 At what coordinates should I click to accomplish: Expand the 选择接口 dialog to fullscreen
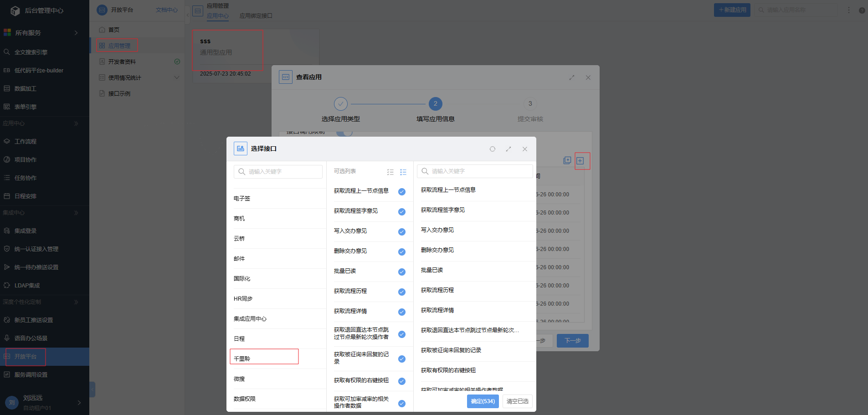[508, 149]
